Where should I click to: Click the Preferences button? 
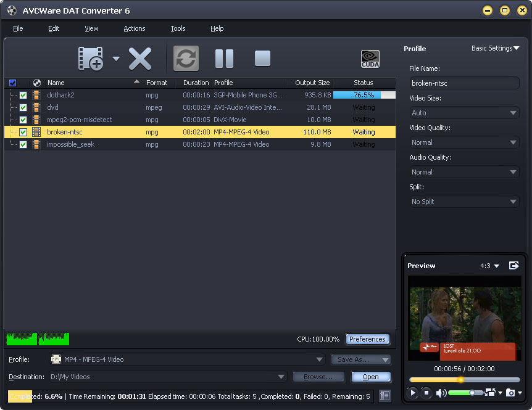[367, 339]
